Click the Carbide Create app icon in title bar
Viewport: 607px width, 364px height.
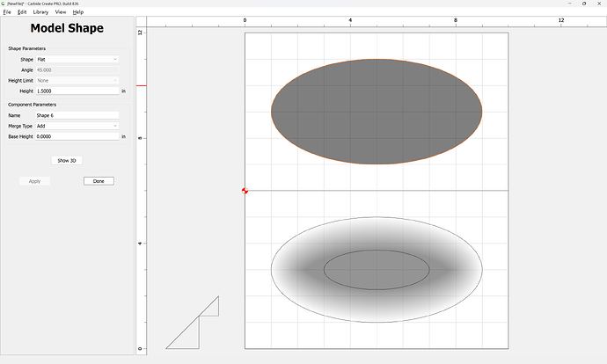point(4,4)
